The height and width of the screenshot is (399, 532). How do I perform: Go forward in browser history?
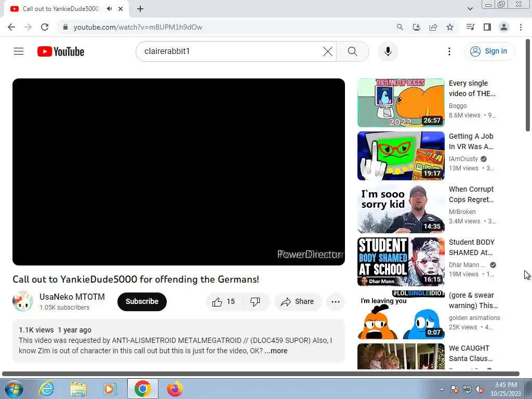[x=28, y=27]
